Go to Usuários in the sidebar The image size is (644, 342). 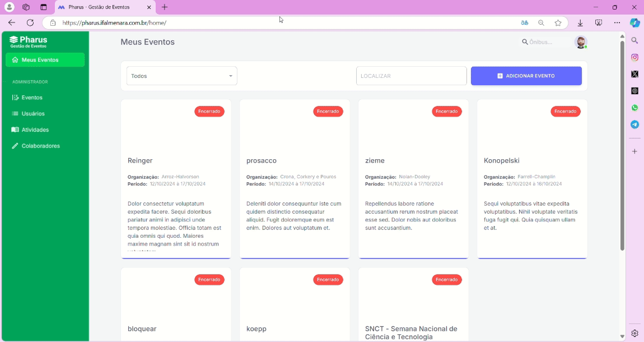coord(33,113)
